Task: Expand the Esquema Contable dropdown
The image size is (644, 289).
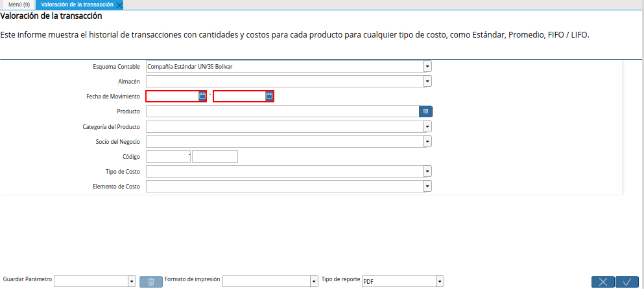Action: (427, 66)
